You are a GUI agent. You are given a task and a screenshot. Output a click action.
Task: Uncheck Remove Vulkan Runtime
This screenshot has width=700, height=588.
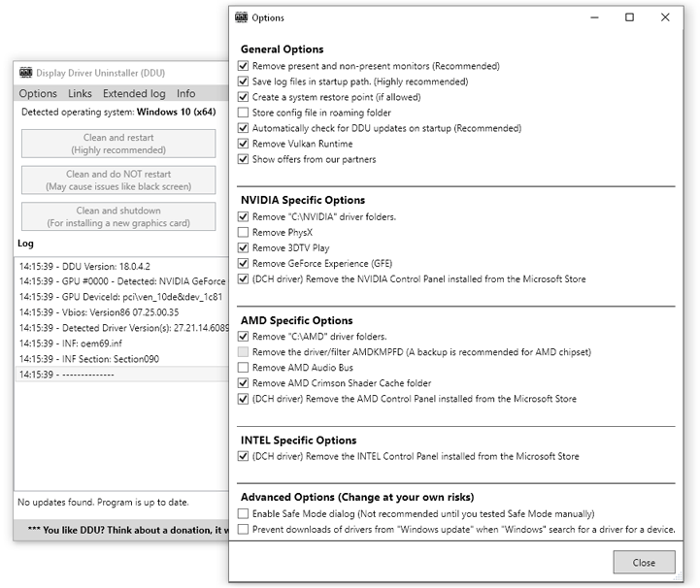tap(243, 144)
